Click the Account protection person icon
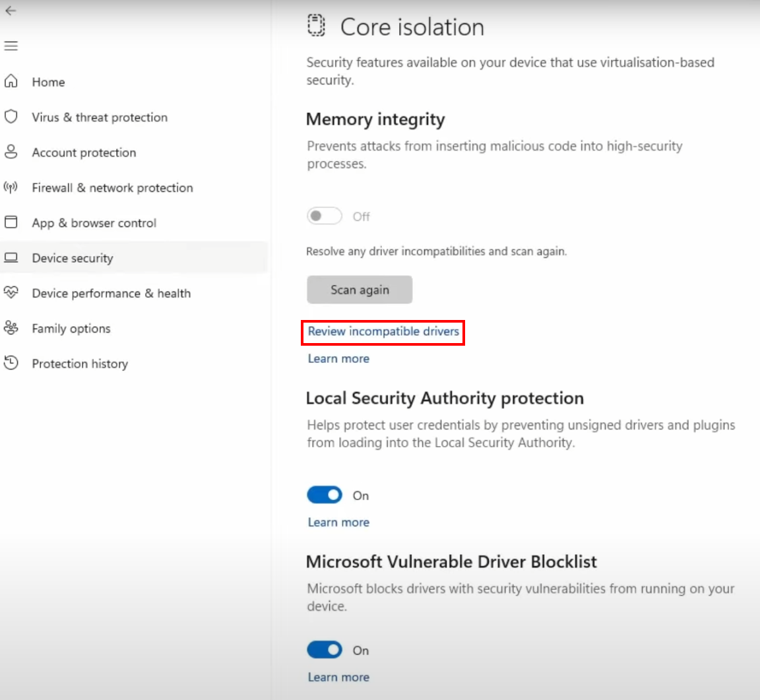The width and height of the screenshot is (760, 700). point(11,152)
